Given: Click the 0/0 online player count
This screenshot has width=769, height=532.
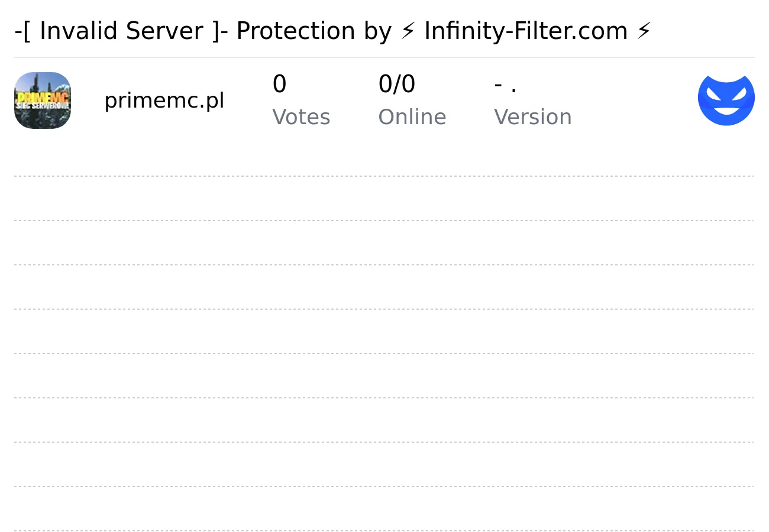Looking at the screenshot, I should coord(397,85).
